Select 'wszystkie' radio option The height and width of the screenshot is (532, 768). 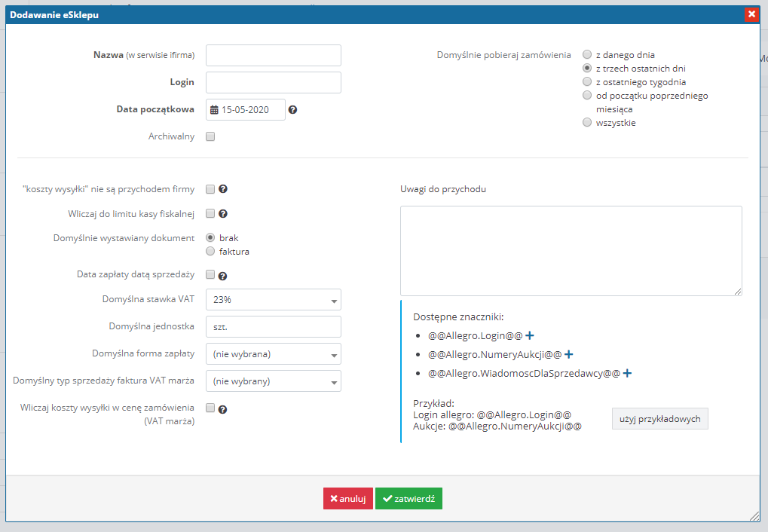[587, 122]
